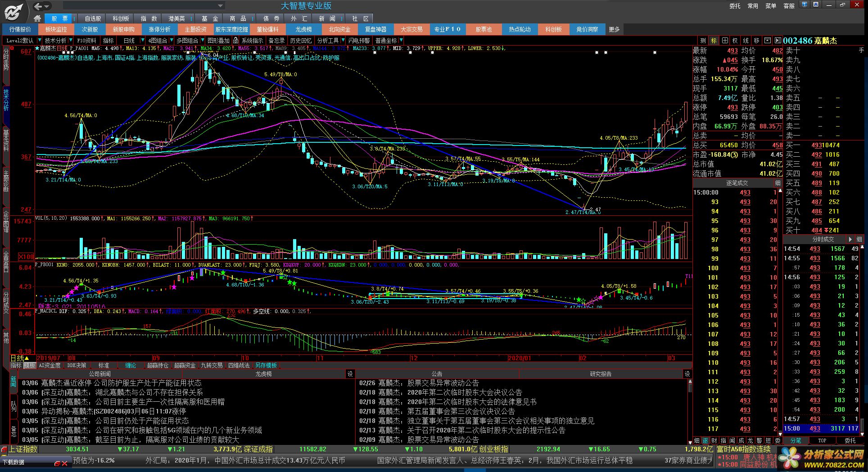The image size is (868, 472).
Task: Toggle the 标 marker icon
Action: click(714, 41)
